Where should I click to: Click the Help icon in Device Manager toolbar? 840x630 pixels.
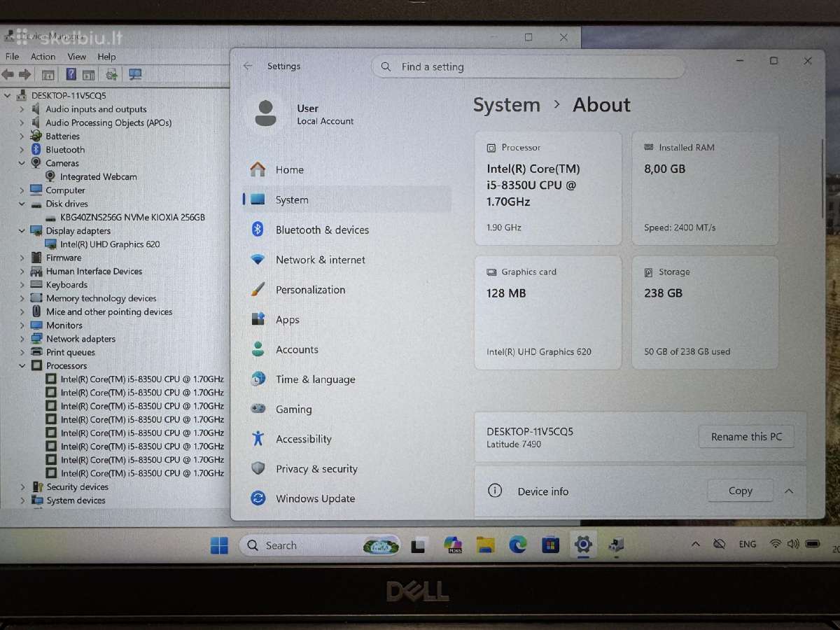pos(71,74)
